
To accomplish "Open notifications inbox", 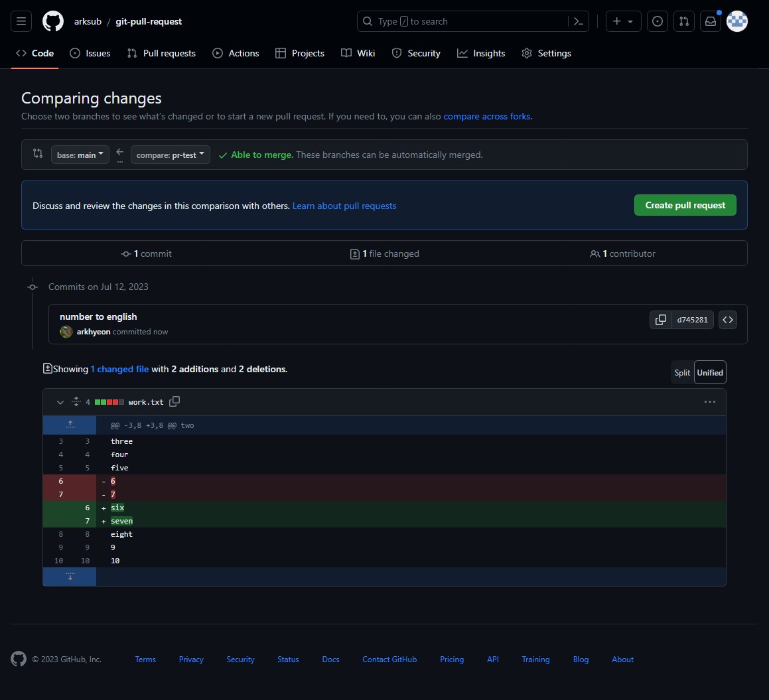I will (710, 21).
